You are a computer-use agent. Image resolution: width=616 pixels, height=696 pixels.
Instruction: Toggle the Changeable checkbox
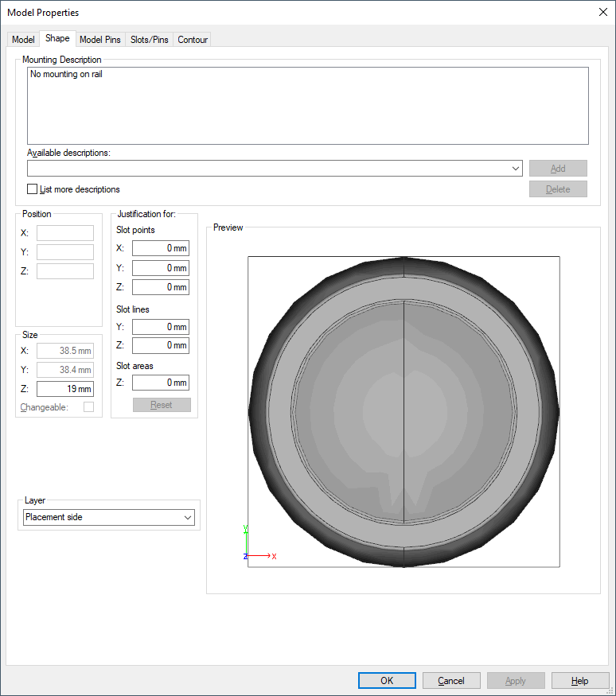pos(89,407)
